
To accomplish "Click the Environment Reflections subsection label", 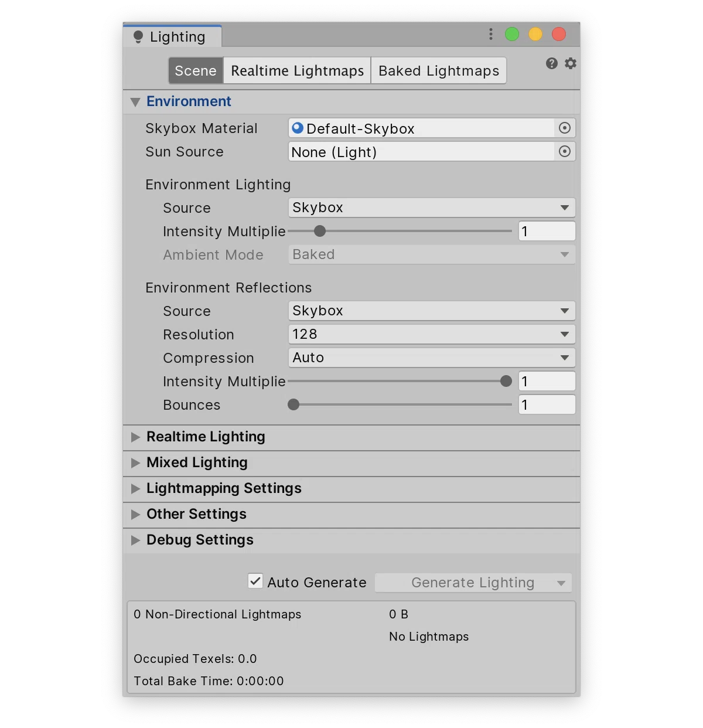I will coord(228,288).
